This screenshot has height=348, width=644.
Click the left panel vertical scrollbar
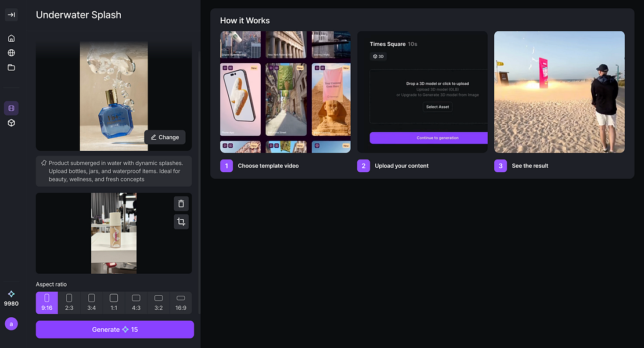pyautogui.click(x=200, y=183)
